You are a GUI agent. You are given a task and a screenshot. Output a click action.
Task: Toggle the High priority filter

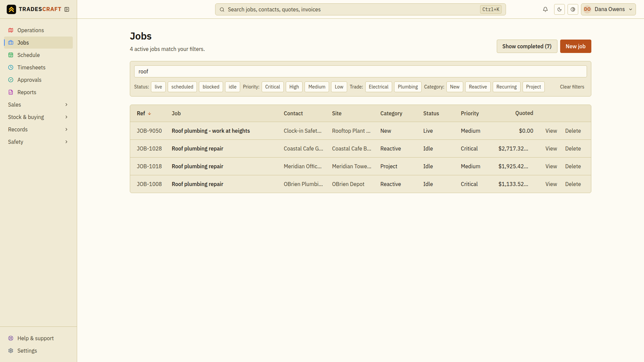pos(294,87)
